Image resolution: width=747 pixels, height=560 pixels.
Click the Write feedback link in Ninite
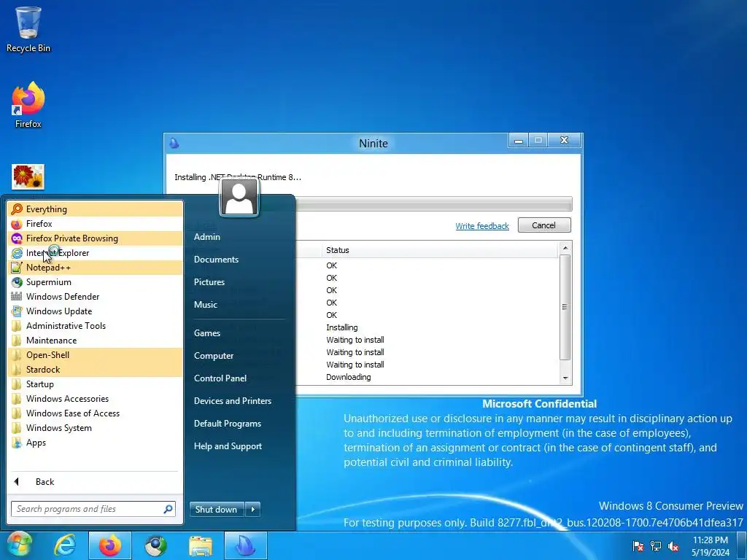pos(482,226)
